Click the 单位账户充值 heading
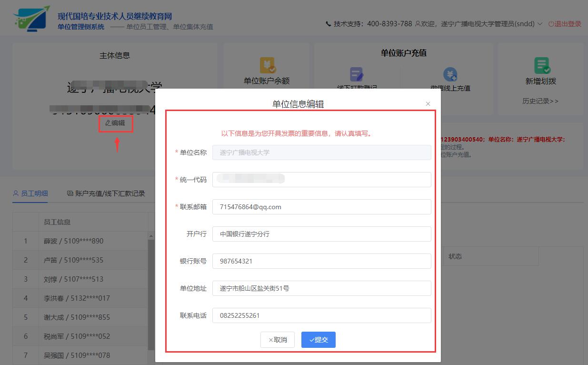Viewport: 588px width, 365px height. (404, 53)
